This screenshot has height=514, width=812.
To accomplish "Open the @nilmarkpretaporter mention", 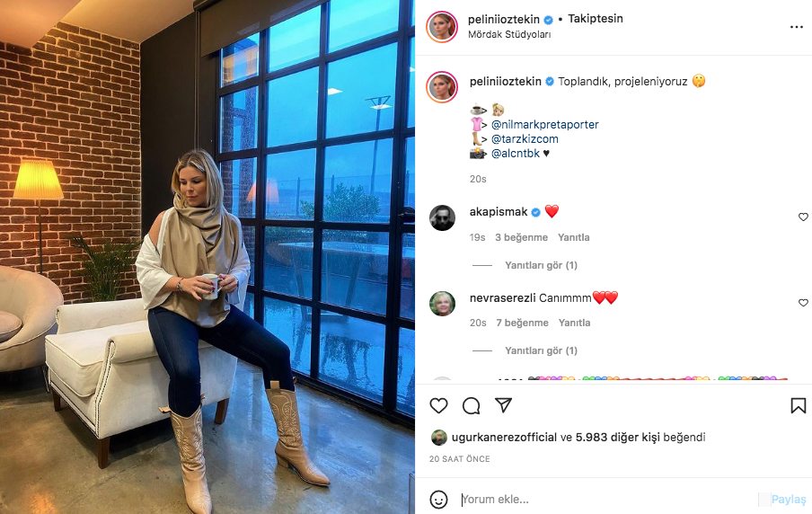I will pyautogui.click(x=545, y=124).
